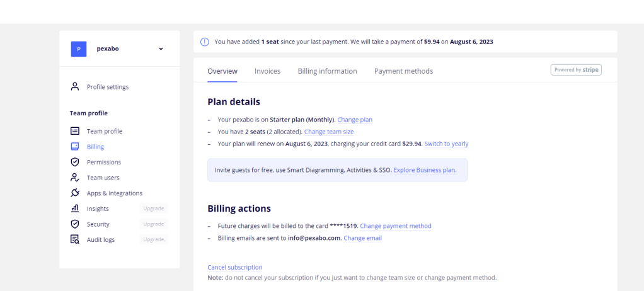
Task: Click the Apps & Integrations plug icon
Action: pyautogui.click(x=75, y=193)
